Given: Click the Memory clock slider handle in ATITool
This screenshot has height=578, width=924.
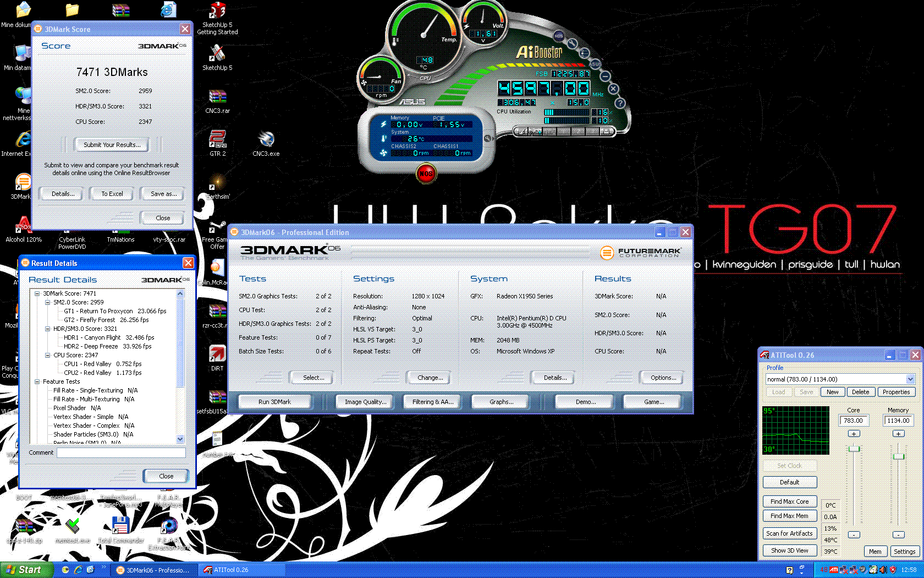Looking at the screenshot, I should tap(899, 456).
